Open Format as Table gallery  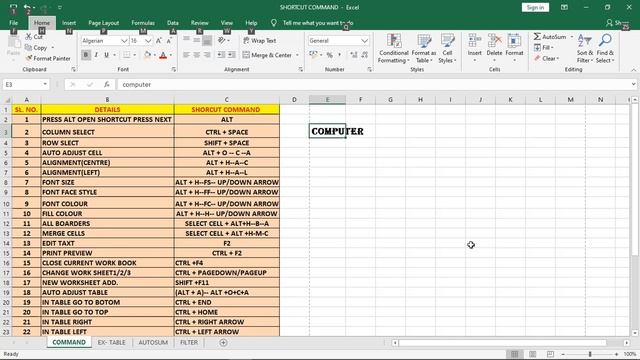424,49
